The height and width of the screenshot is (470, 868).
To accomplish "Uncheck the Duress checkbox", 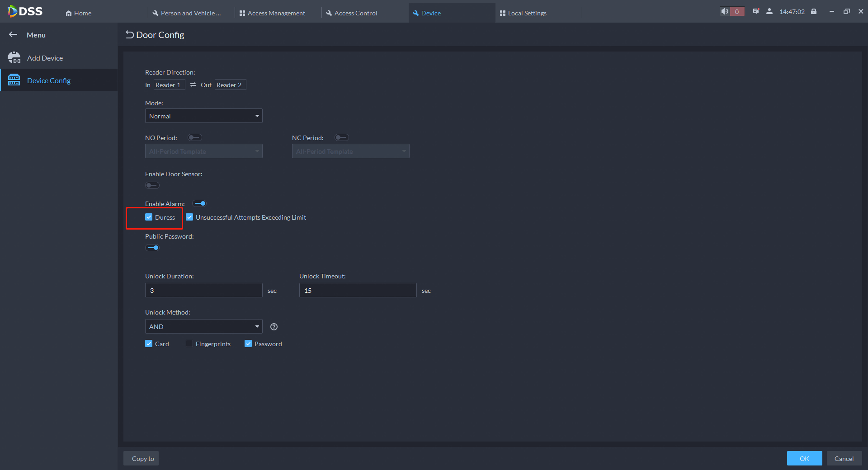I will [149, 217].
